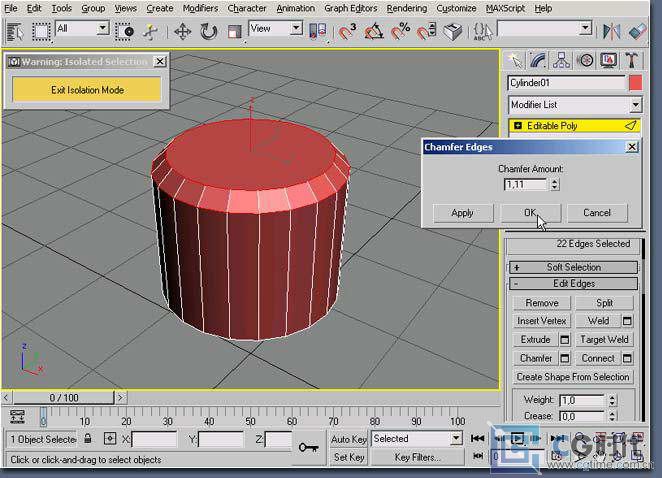
Task: Click OK in Chamfer Edges dialog
Action: [531, 213]
